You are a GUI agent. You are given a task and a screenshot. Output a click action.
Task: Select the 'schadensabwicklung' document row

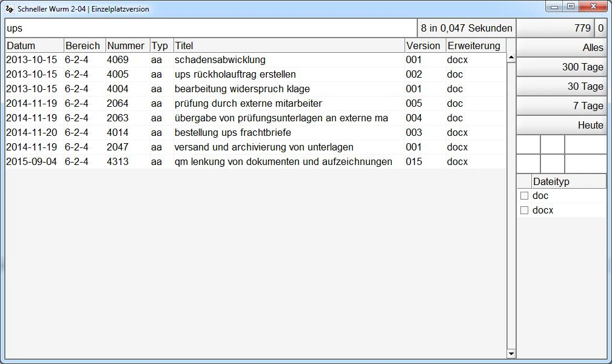[x=220, y=60]
